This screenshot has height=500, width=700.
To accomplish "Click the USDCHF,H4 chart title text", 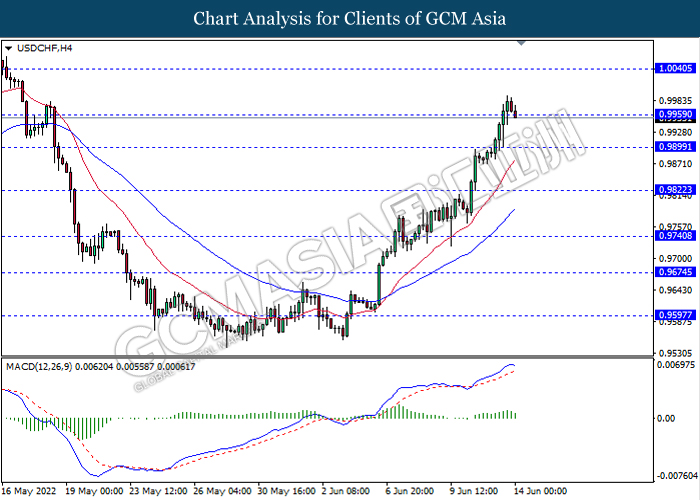I will click(44, 48).
